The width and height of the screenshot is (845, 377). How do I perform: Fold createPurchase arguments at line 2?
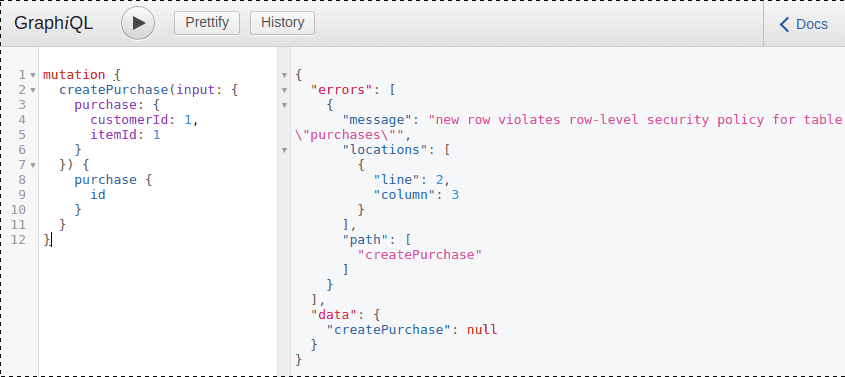pyautogui.click(x=33, y=90)
